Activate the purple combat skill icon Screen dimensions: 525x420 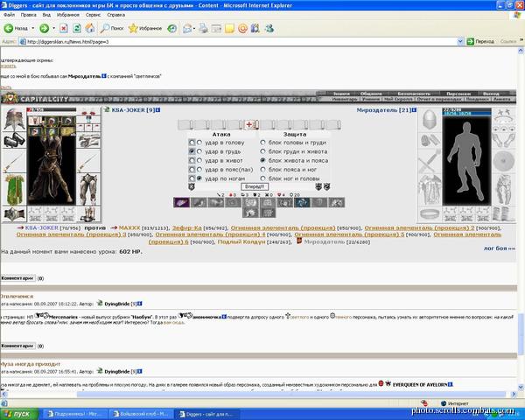181,202
